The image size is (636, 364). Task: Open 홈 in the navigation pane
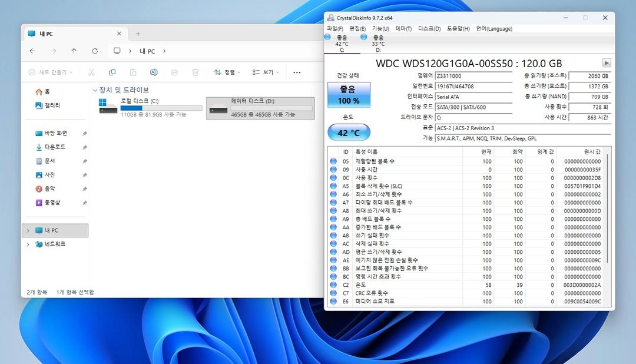click(42, 92)
